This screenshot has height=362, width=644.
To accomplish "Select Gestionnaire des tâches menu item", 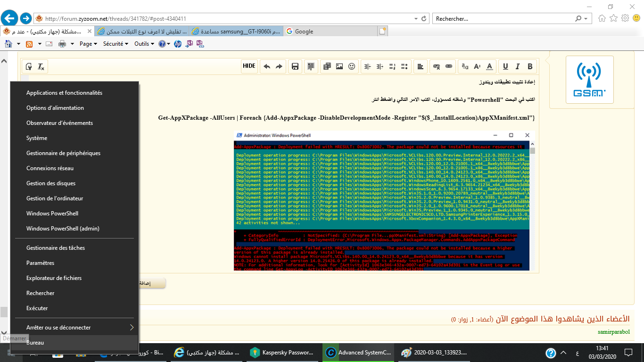I will pyautogui.click(x=74, y=248).
